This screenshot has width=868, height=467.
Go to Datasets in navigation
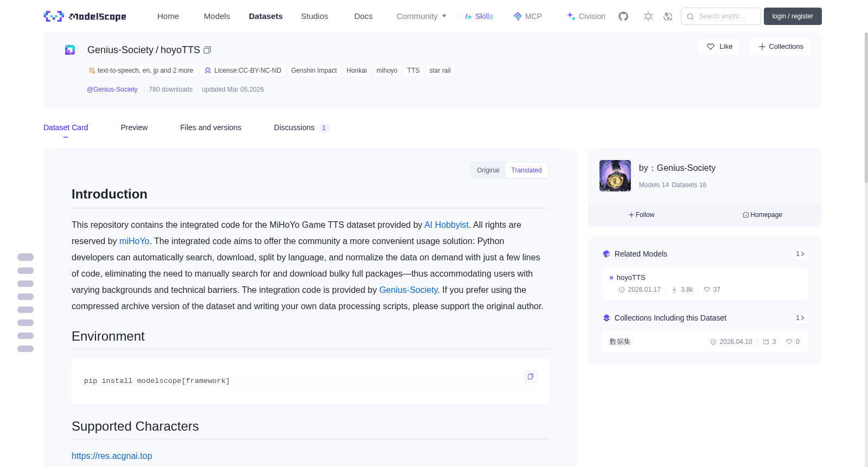point(266,16)
